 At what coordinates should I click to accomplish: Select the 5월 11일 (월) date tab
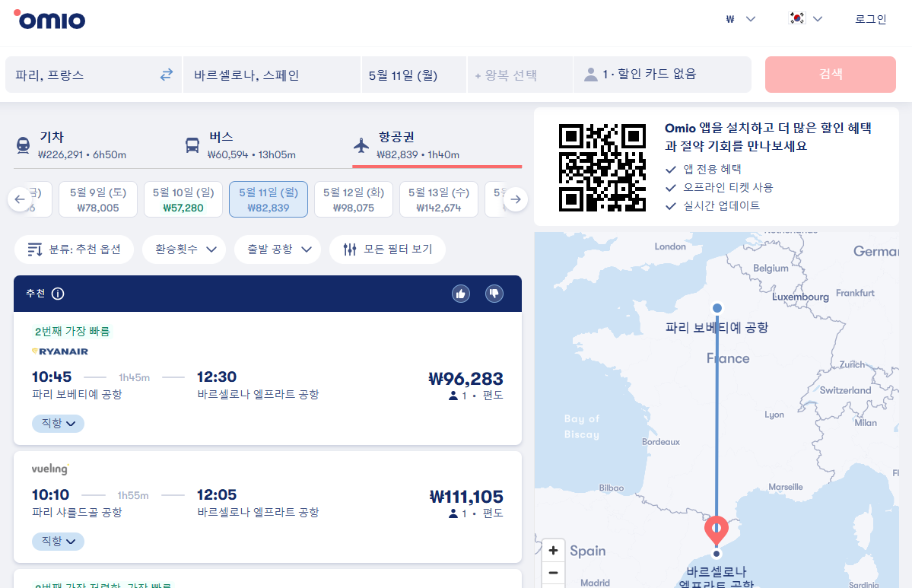point(269,199)
